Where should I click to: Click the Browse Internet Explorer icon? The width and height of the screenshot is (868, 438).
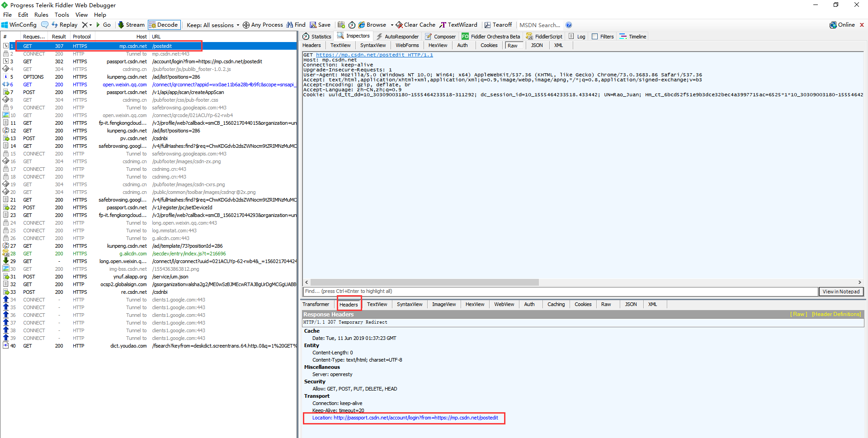(362, 25)
